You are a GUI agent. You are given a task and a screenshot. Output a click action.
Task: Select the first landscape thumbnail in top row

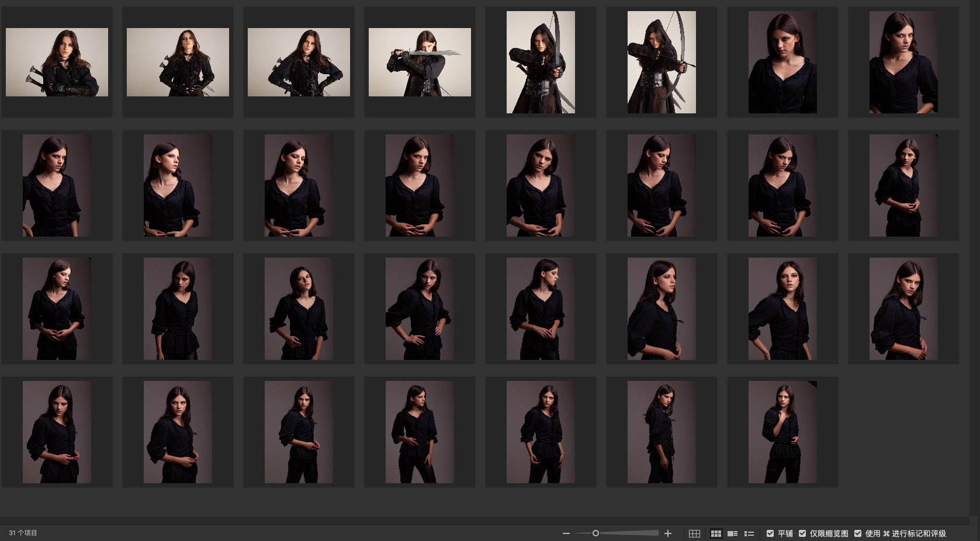pos(57,62)
